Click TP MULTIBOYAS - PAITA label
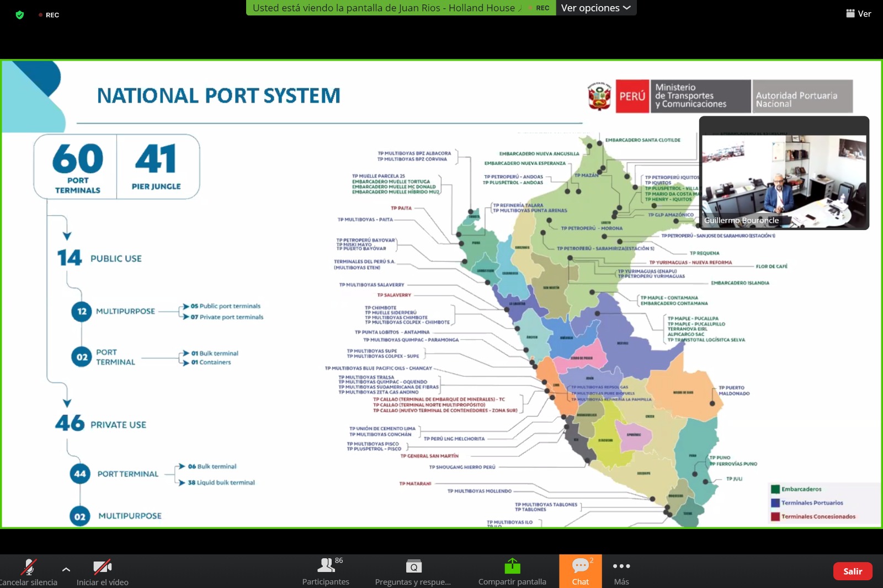This screenshot has height=588, width=883. coord(365,220)
